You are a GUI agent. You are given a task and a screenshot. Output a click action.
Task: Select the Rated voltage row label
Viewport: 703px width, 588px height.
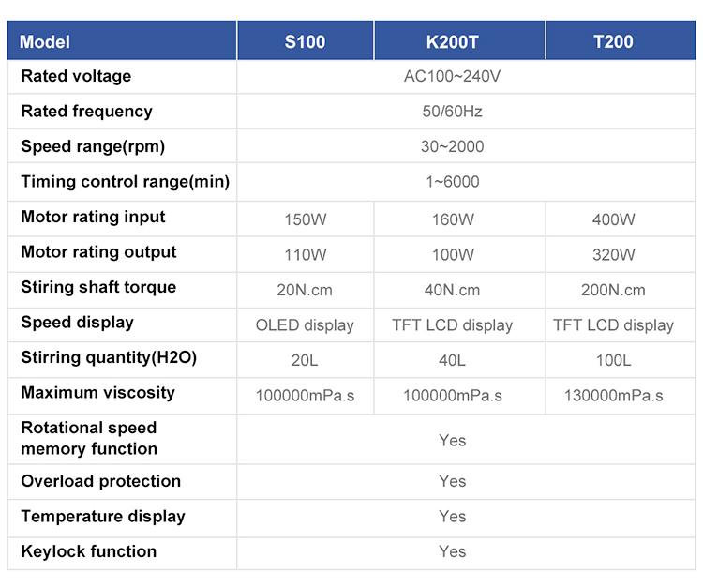click(76, 76)
